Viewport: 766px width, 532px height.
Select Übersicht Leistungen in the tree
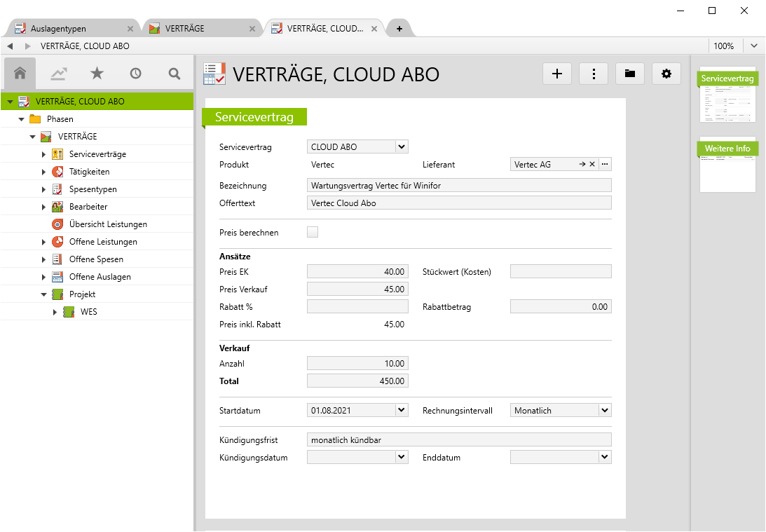pos(108,224)
